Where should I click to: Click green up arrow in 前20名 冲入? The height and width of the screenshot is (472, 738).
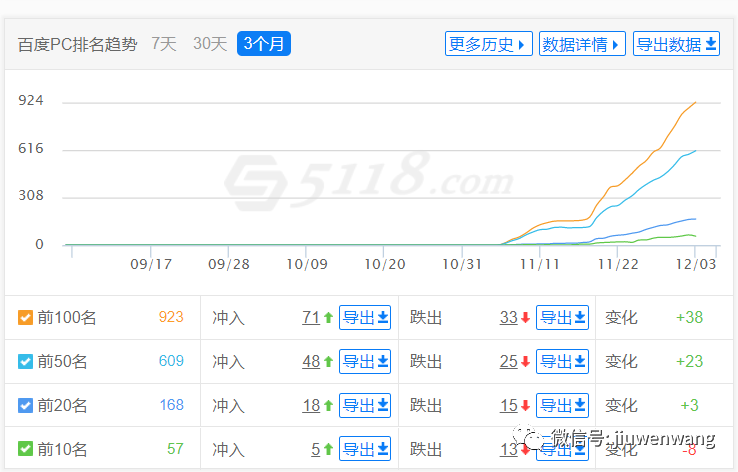(328, 406)
